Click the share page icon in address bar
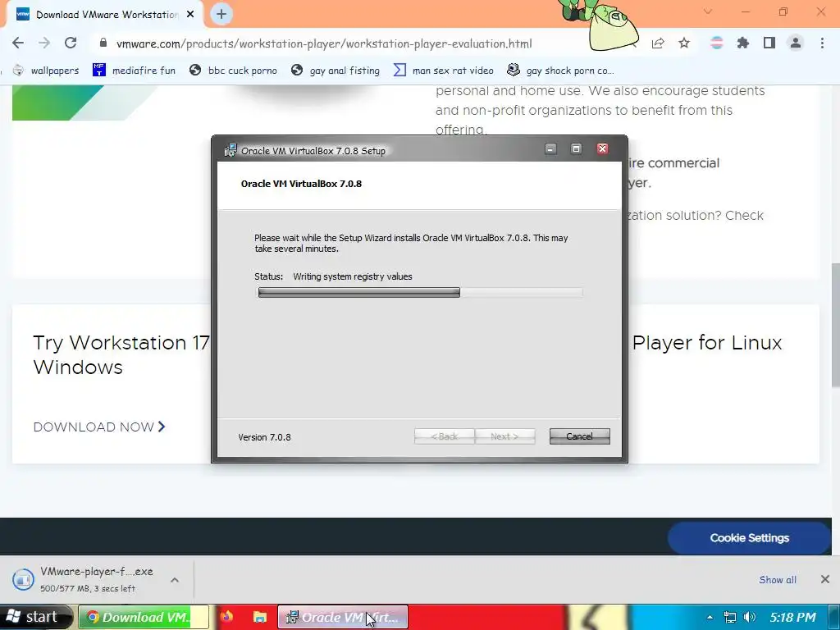This screenshot has width=840, height=630. coord(658,43)
